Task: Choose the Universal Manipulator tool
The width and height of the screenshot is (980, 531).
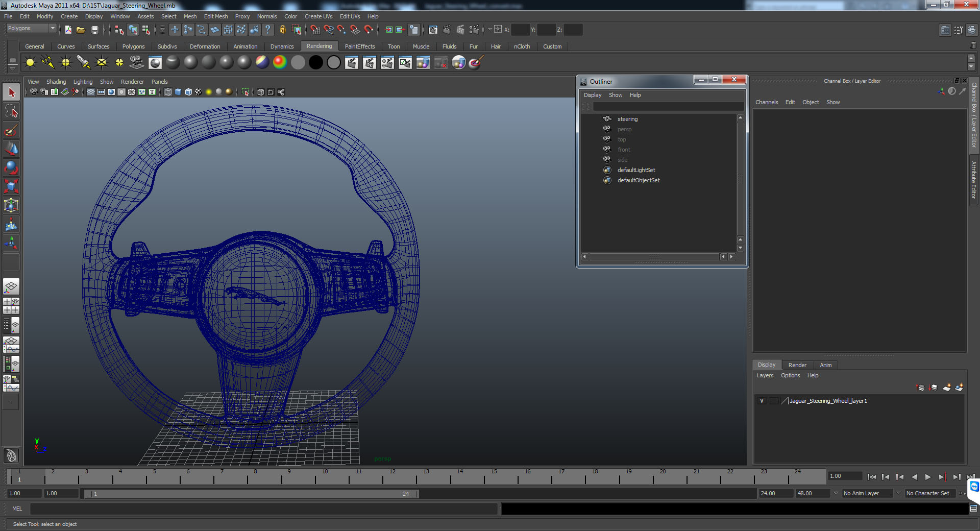Action: click(11, 205)
